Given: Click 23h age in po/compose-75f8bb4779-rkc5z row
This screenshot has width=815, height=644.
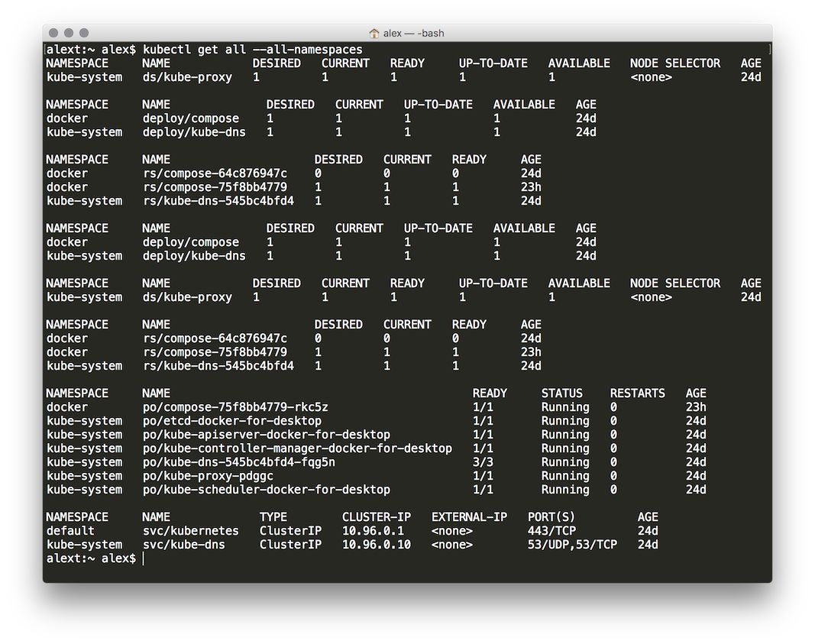Looking at the screenshot, I should (696, 407).
